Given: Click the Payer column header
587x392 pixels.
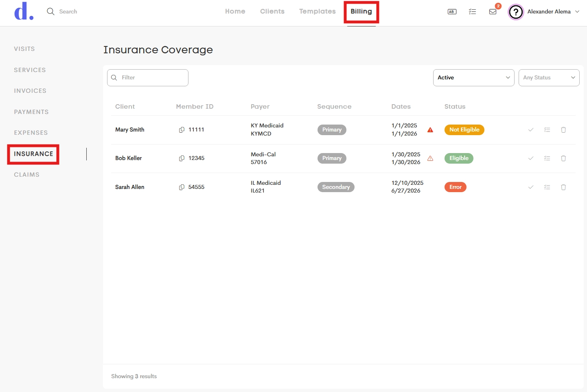Looking at the screenshot, I should (x=260, y=107).
